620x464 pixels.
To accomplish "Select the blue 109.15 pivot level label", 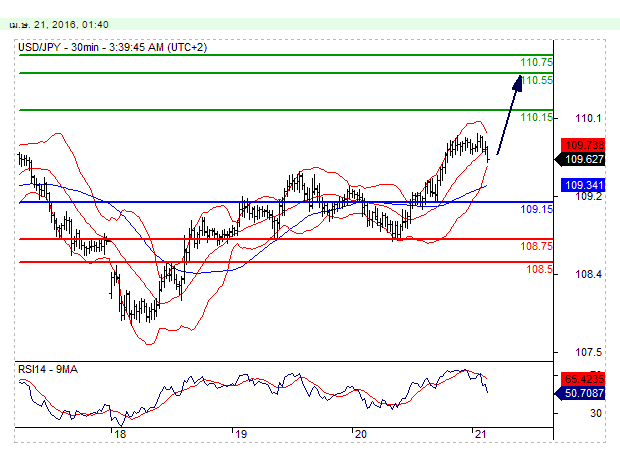I will pyautogui.click(x=536, y=209).
